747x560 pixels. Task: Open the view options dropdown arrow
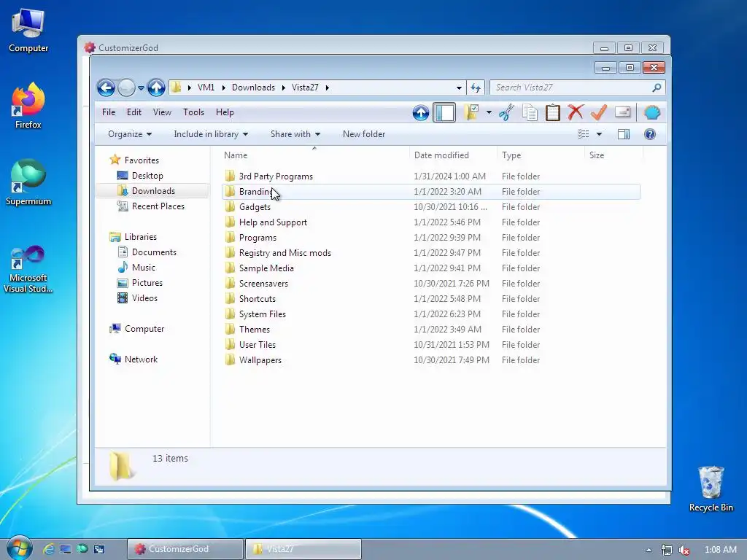pos(600,134)
